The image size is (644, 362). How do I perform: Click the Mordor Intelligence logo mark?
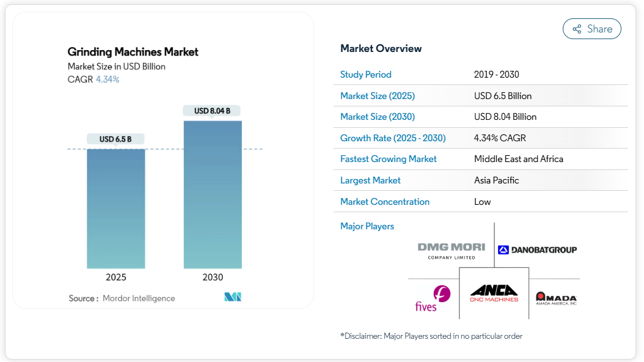[233, 297]
